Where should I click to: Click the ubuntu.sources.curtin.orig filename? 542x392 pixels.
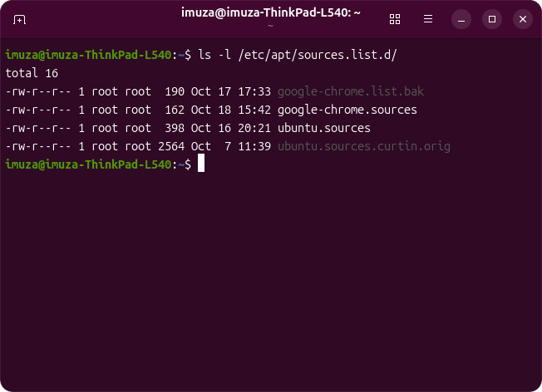pos(364,146)
